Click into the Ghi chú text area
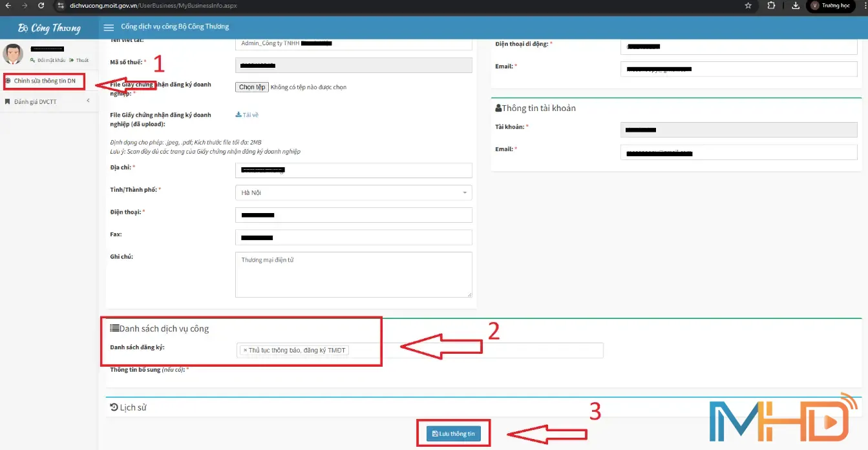This screenshot has height=450, width=868. click(x=353, y=274)
